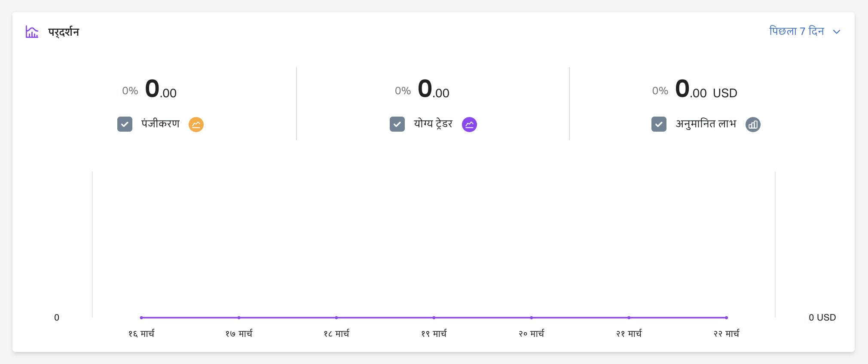Click the 0.00 USD estimated profit value

click(706, 89)
